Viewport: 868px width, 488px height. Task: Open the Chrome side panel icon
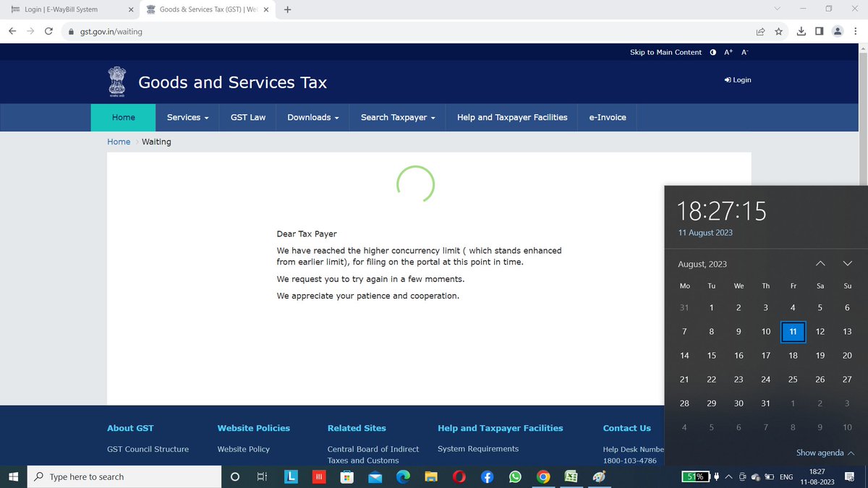(x=819, y=31)
